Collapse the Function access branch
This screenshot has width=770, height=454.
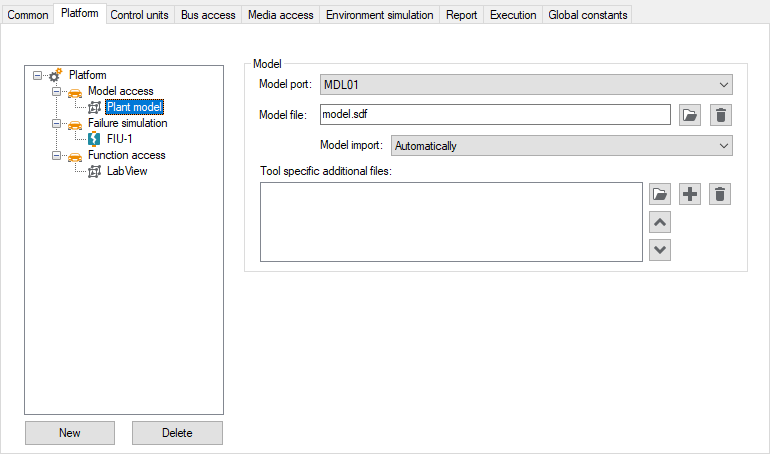[56, 155]
